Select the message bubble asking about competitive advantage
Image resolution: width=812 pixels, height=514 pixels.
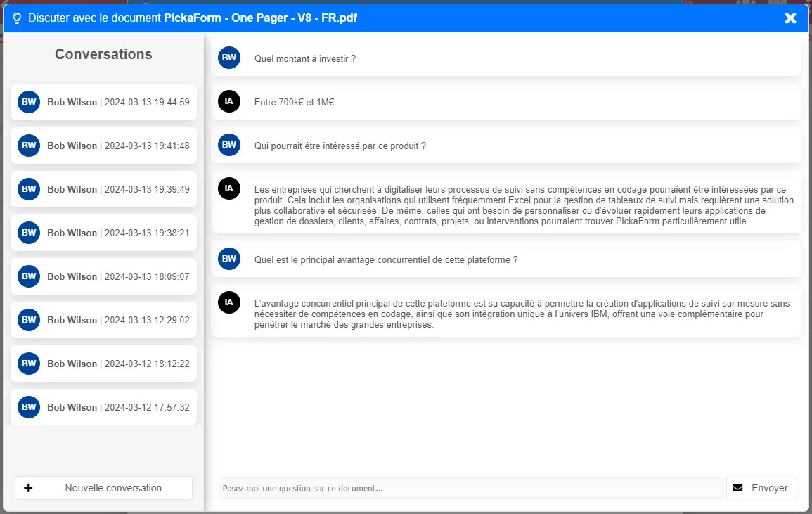click(506, 259)
